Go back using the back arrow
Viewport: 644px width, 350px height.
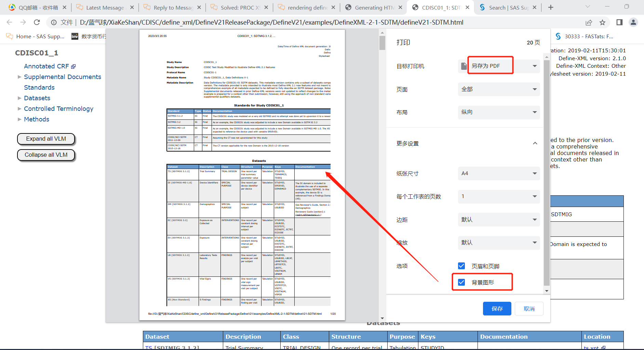point(9,22)
